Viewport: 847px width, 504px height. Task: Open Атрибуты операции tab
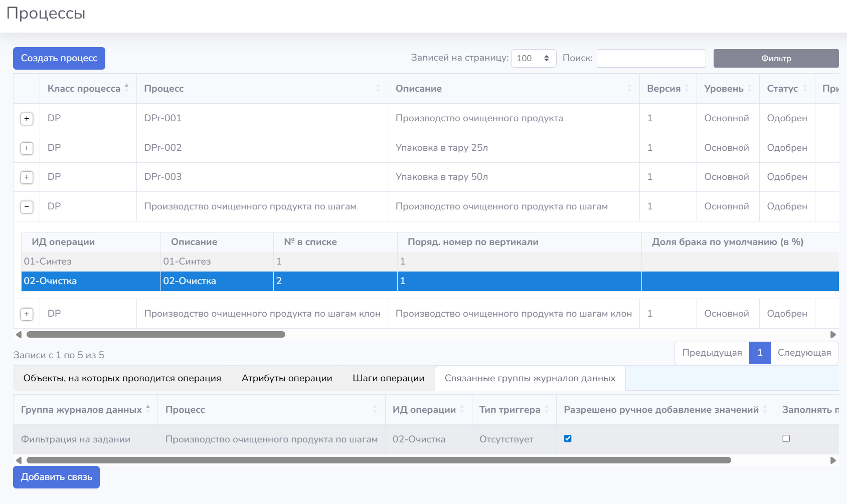(287, 378)
